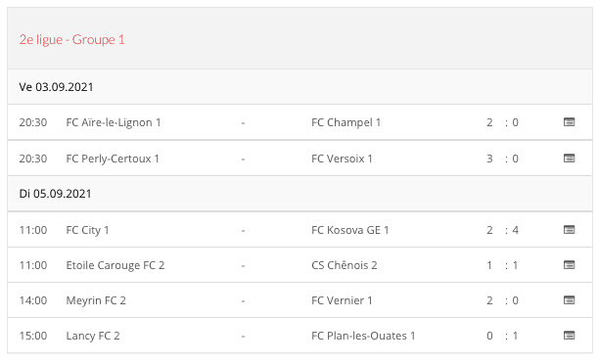Screen dimensions: 599x364
Task: Open match details icon for FC City game
Action: 570,230
